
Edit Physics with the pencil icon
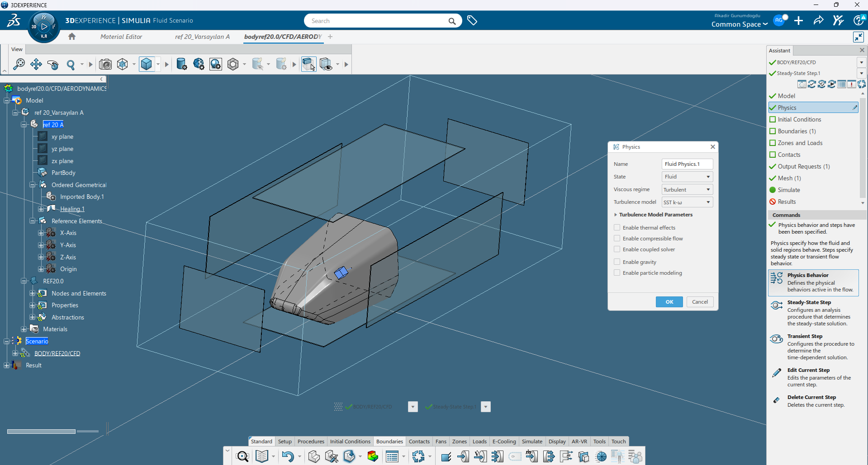(854, 108)
